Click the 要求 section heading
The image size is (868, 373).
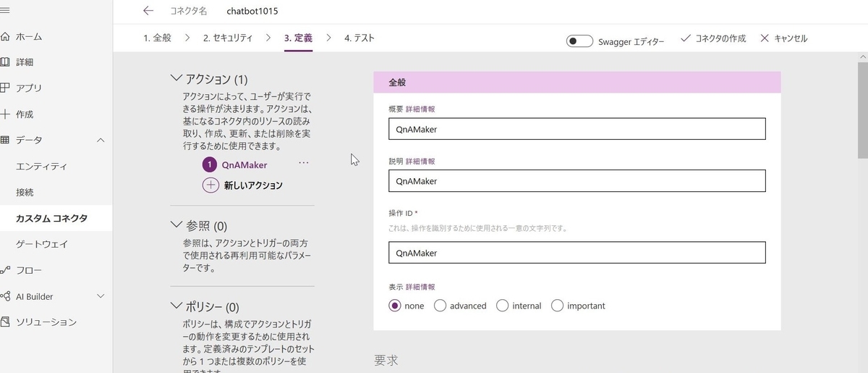click(x=386, y=360)
